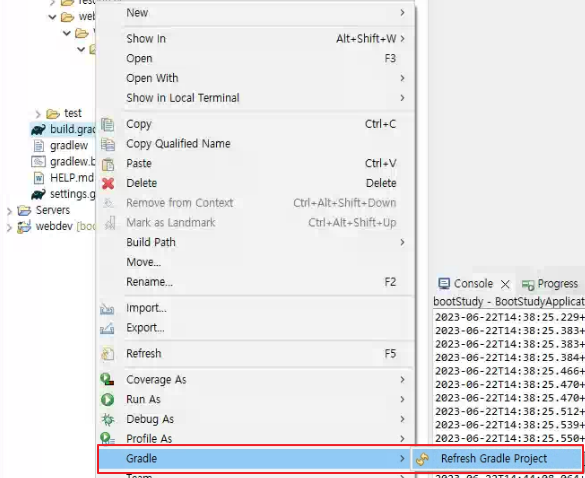
Task: Select build.gradle in the project tree
Action: coord(73,129)
